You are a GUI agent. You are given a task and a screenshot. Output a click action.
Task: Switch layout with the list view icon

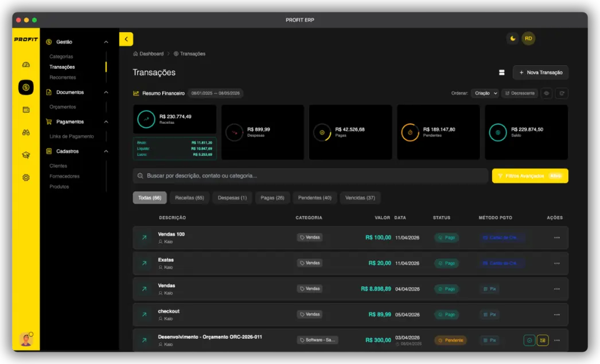point(502,73)
